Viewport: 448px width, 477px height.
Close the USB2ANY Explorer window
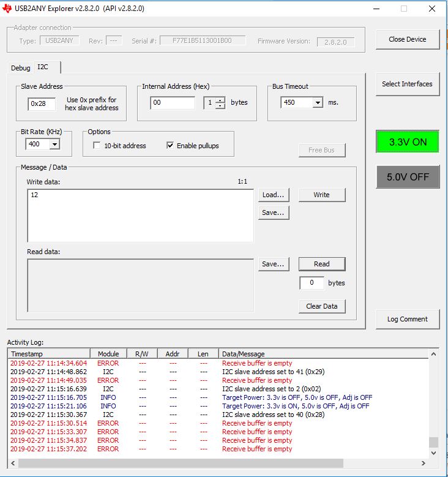432,9
